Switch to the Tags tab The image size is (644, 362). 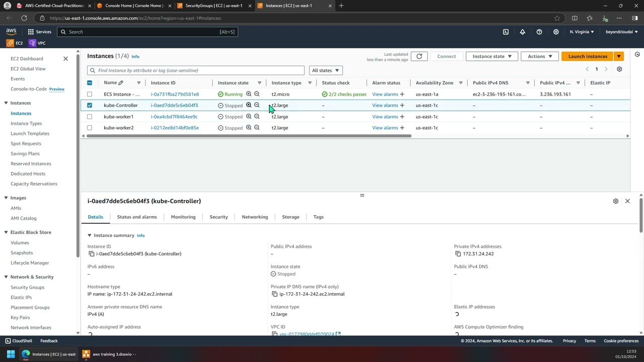click(318, 217)
